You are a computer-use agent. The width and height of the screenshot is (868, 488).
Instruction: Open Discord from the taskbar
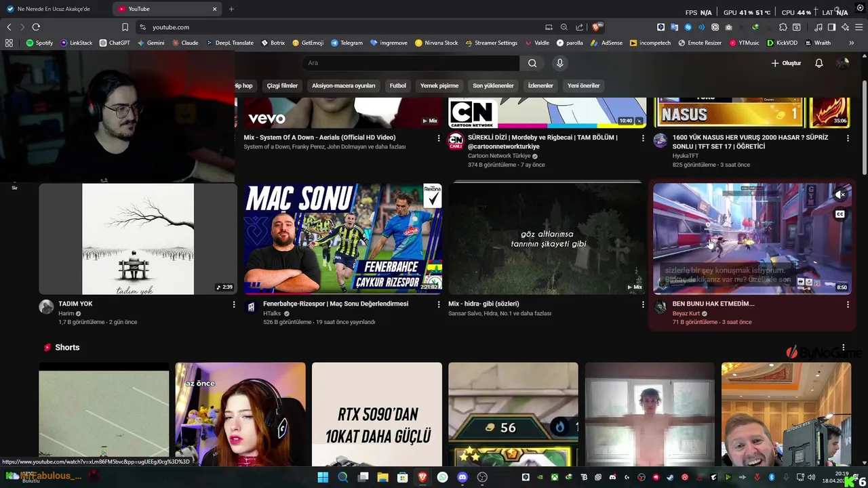[x=462, y=477]
